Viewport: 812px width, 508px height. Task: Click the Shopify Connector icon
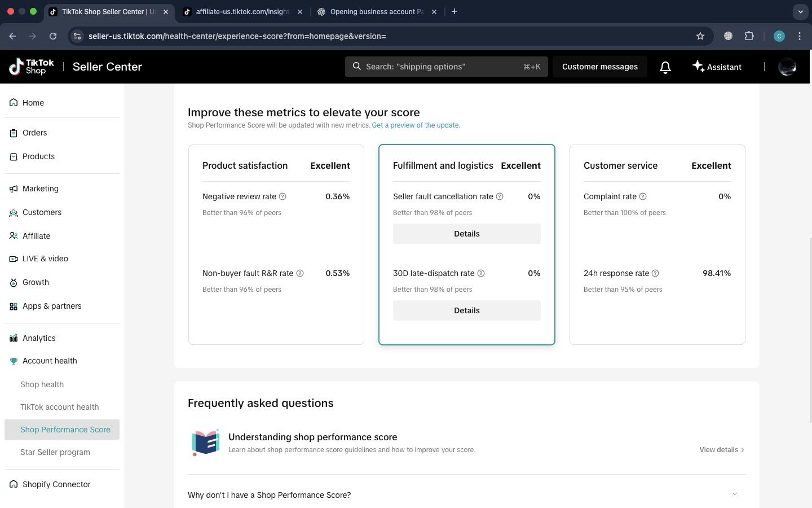pyautogui.click(x=14, y=484)
